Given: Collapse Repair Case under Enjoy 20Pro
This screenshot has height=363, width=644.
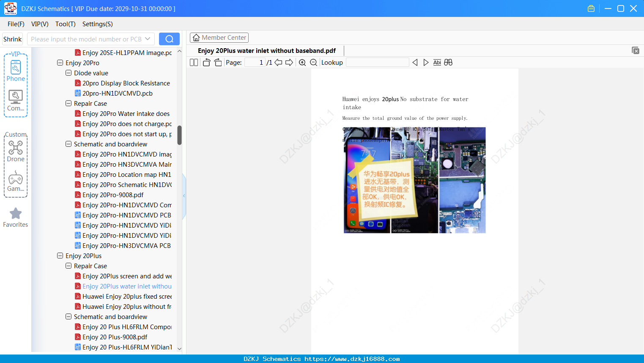Looking at the screenshot, I should [69, 103].
